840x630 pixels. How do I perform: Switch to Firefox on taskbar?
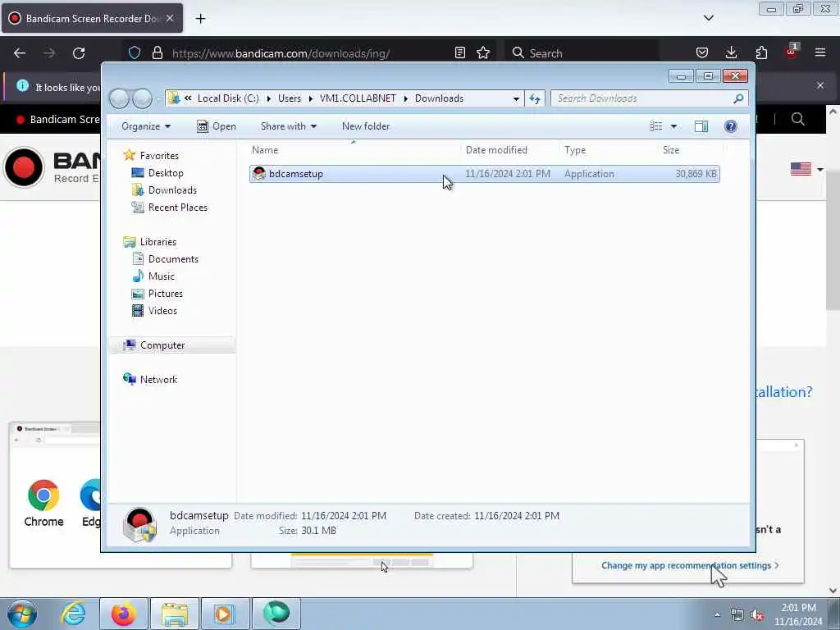click(124, 614)
